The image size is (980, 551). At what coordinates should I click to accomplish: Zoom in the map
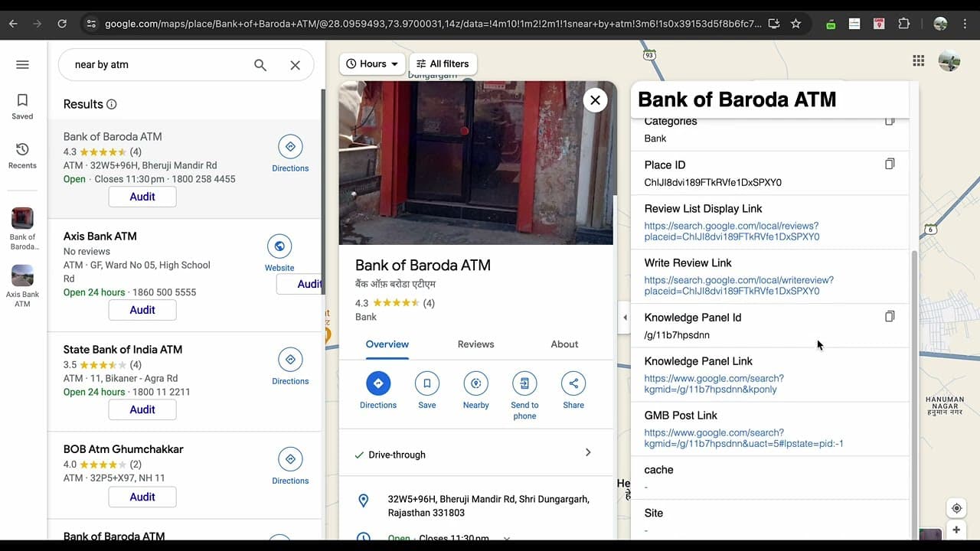[956, 530]
